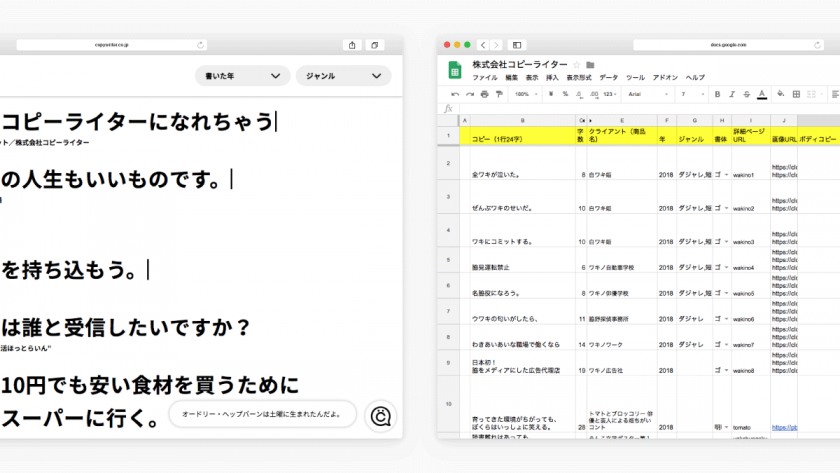
Task: Open the Arial font dropdown
Action: [x=648, y=94]
